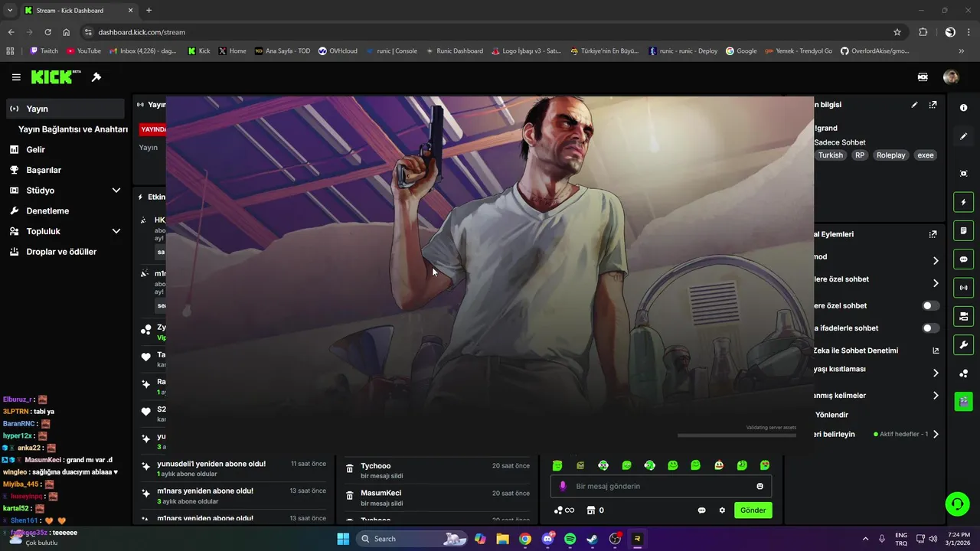Click the Gönder send button
Viewport: 980px width, 551px height.
point(753,510)
